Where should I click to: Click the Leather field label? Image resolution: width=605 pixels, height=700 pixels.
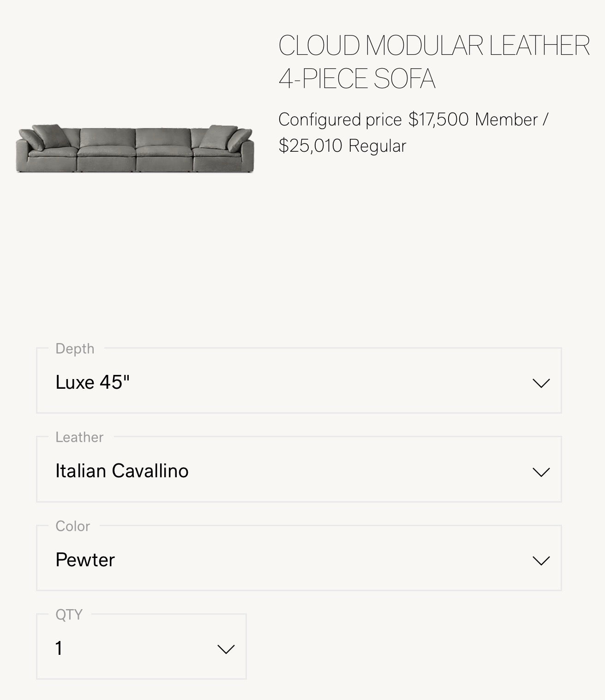coord(79,438)
